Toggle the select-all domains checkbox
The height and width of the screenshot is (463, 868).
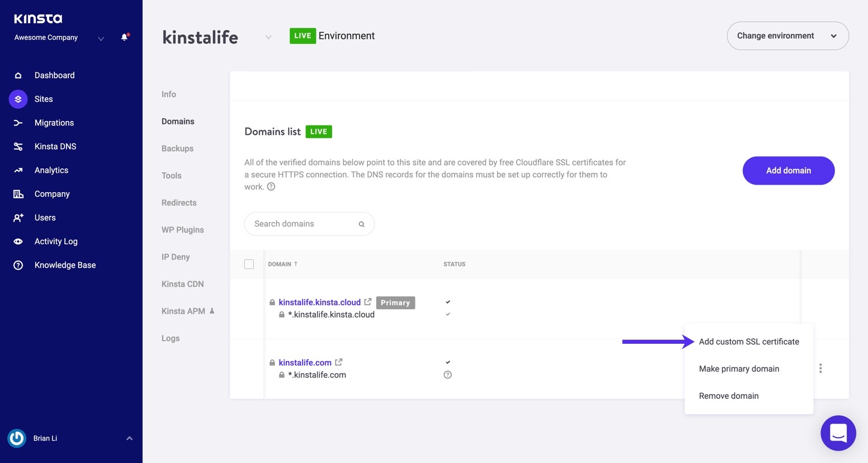tap(249, 264)
